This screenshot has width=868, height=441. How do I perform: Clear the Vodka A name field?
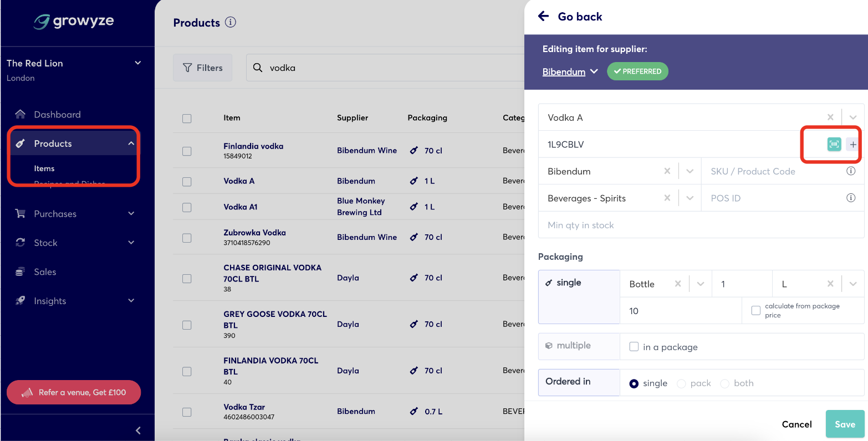point(830,117)
